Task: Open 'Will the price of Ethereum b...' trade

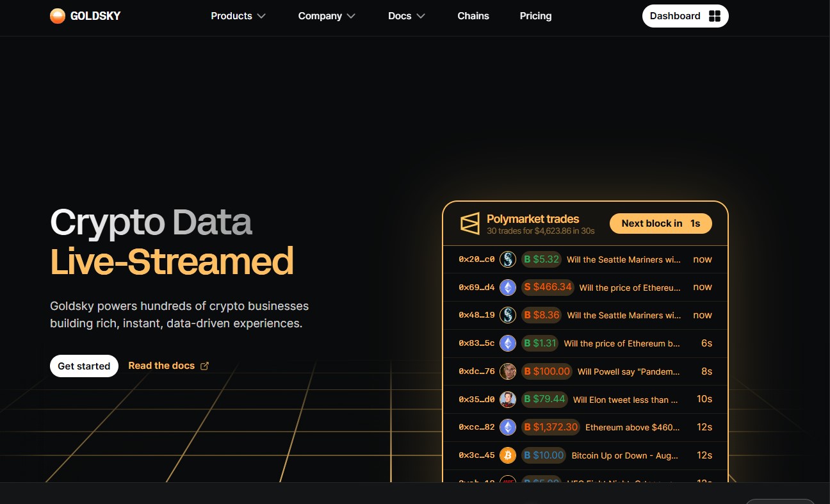Action: coord(622,343)
